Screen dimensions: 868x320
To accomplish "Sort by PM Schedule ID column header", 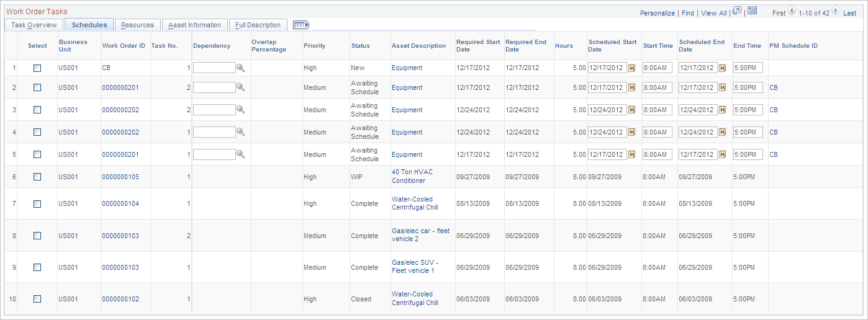I will pos(793,46).
